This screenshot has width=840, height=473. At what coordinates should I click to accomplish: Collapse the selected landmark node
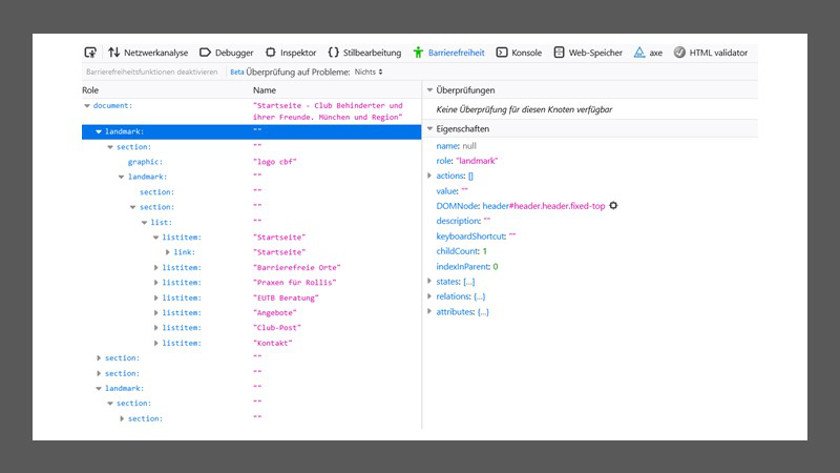click(x=98, y=131)
